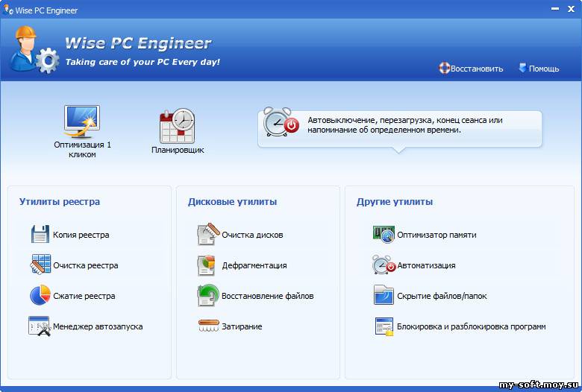Image resolution: width=582 pixels, height=392 pixels.
Task: Close the Wise PC Engineer window
Action: tap(572, 9)
